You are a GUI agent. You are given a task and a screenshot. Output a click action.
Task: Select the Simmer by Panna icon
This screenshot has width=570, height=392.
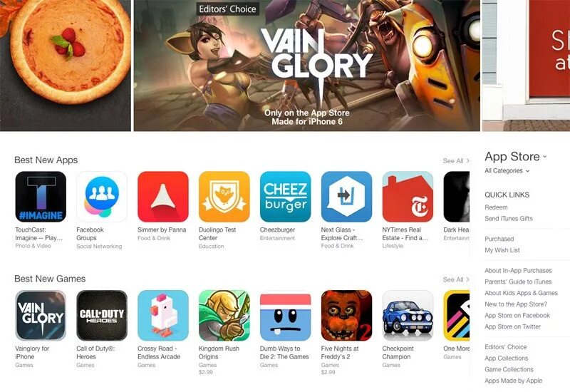163,197
